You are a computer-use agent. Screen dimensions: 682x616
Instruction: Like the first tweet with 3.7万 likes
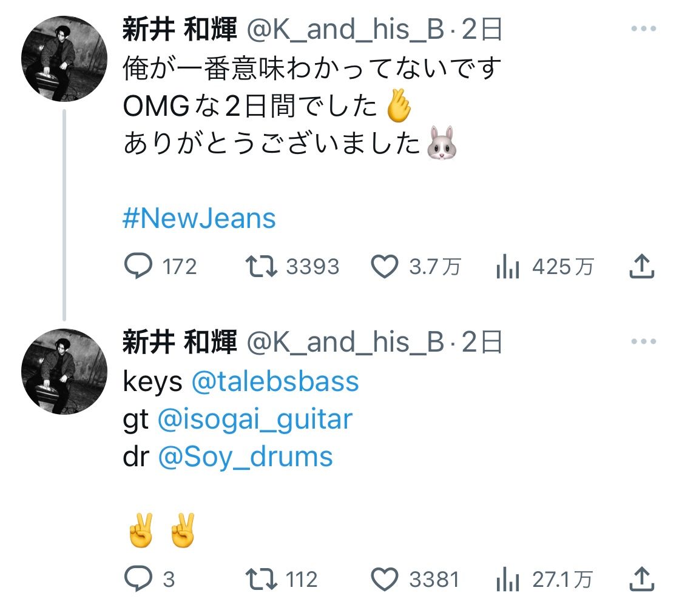[384, 267]
